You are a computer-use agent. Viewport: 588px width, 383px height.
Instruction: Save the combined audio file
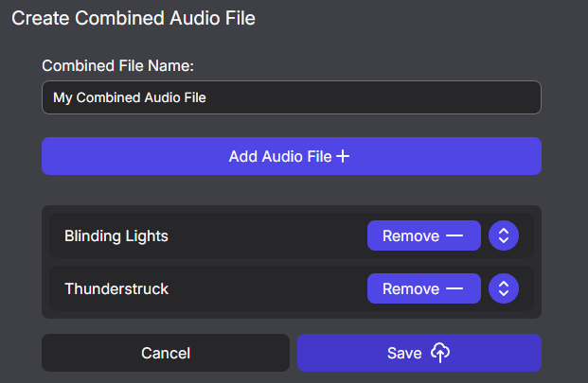click(x=419, y=353)
